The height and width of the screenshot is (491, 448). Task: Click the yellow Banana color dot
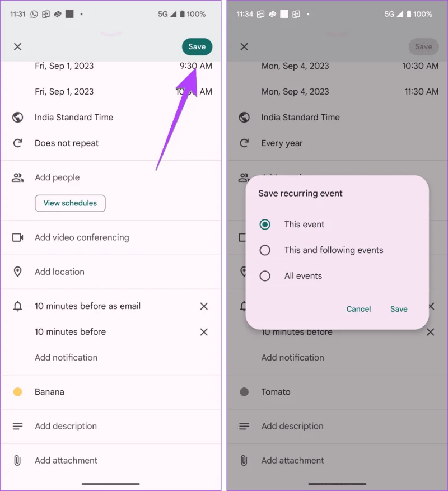(17, 392)
